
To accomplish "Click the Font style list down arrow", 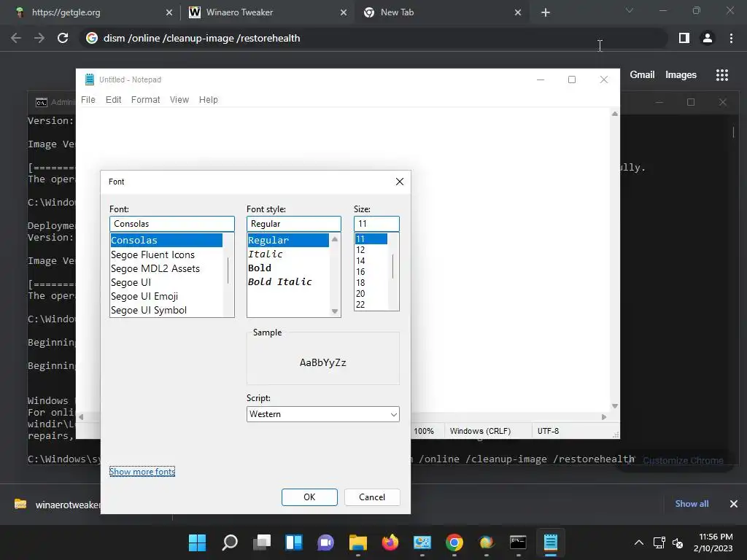I will [x=335, y=311].
